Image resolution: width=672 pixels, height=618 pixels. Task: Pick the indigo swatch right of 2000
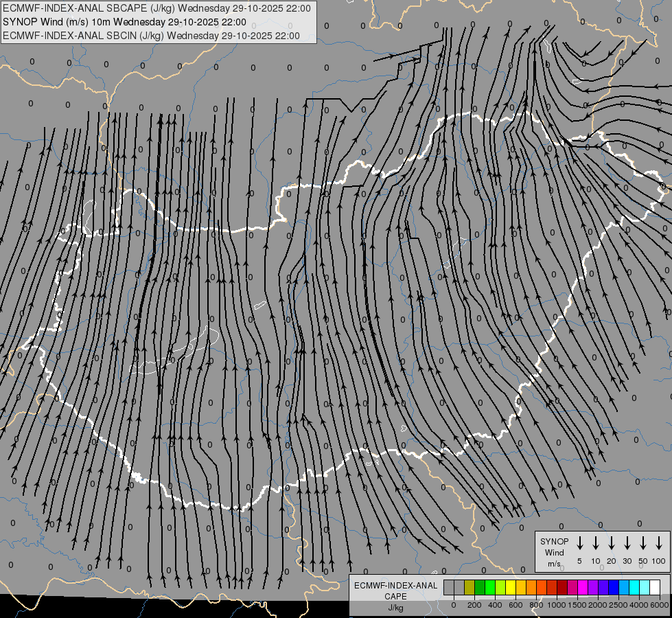[604, 588]
